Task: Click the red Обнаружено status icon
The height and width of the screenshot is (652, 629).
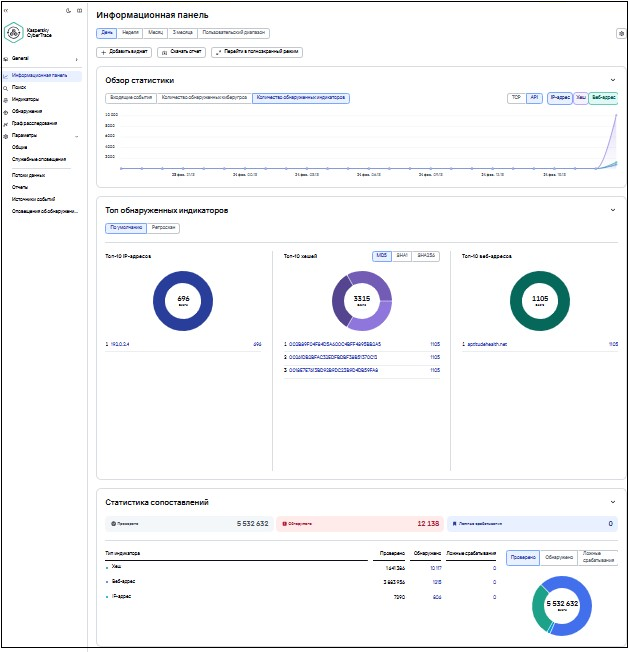Action: 285,524
